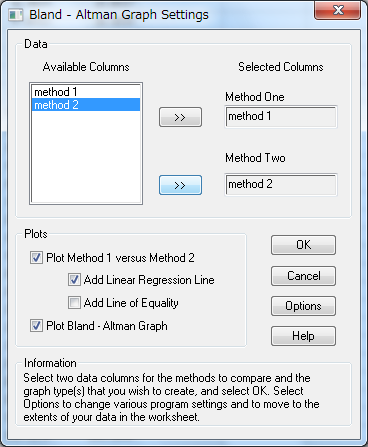Open the Options settings

pos(303,306)
